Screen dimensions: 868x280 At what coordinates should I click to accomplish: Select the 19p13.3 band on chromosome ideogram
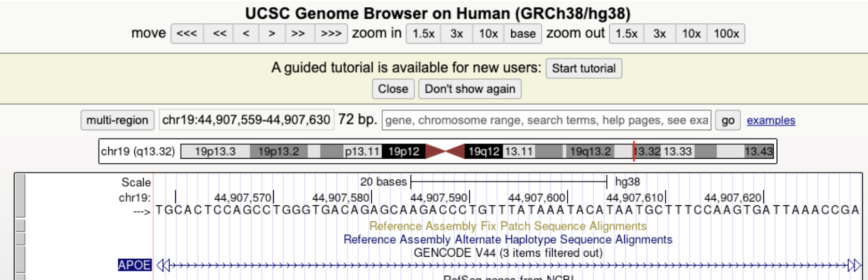(215, 151)
